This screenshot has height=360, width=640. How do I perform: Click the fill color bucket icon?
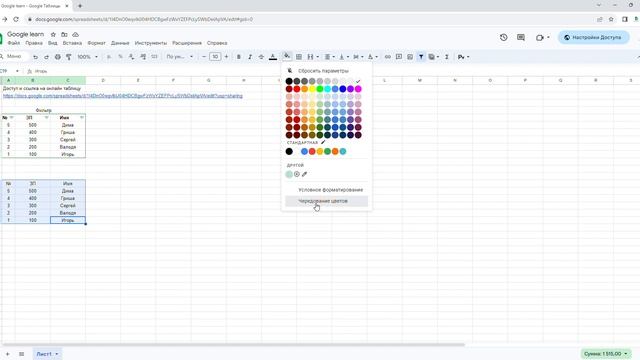pos(287,56)
